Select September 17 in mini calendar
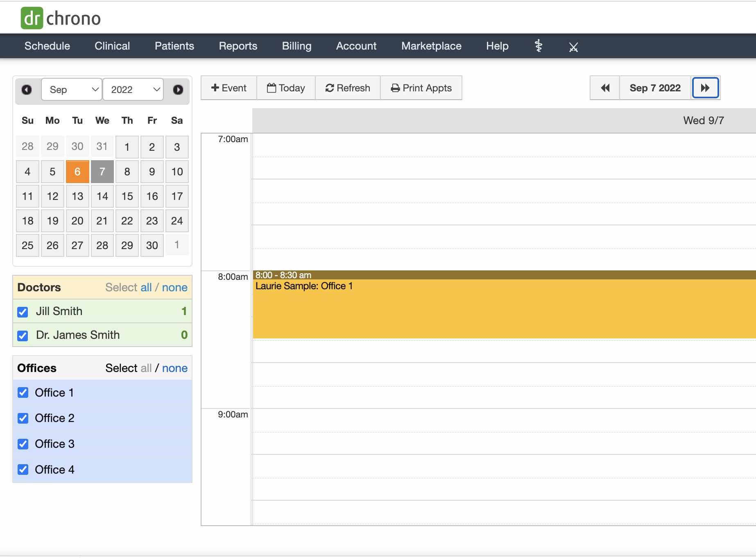This screenshot has width=756, height=558. coord(177,196)
